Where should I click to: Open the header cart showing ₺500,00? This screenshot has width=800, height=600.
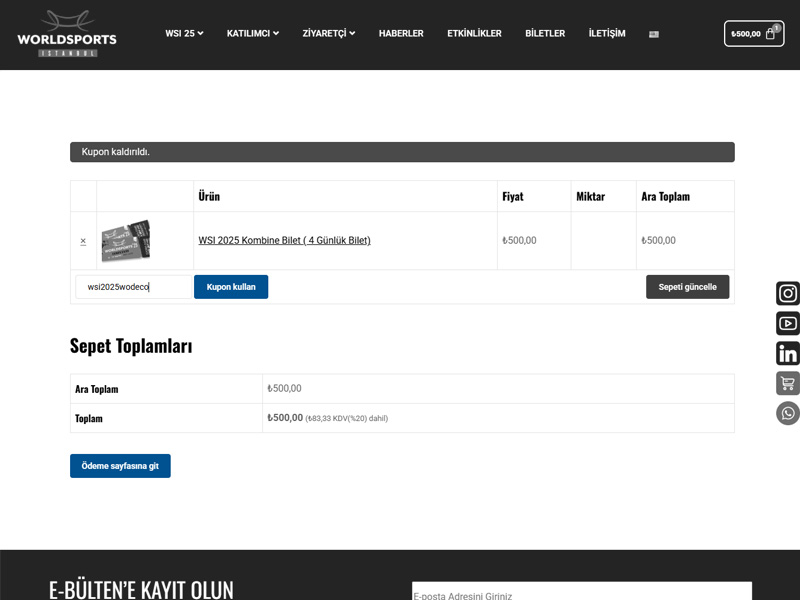click(x=754, y=34)
